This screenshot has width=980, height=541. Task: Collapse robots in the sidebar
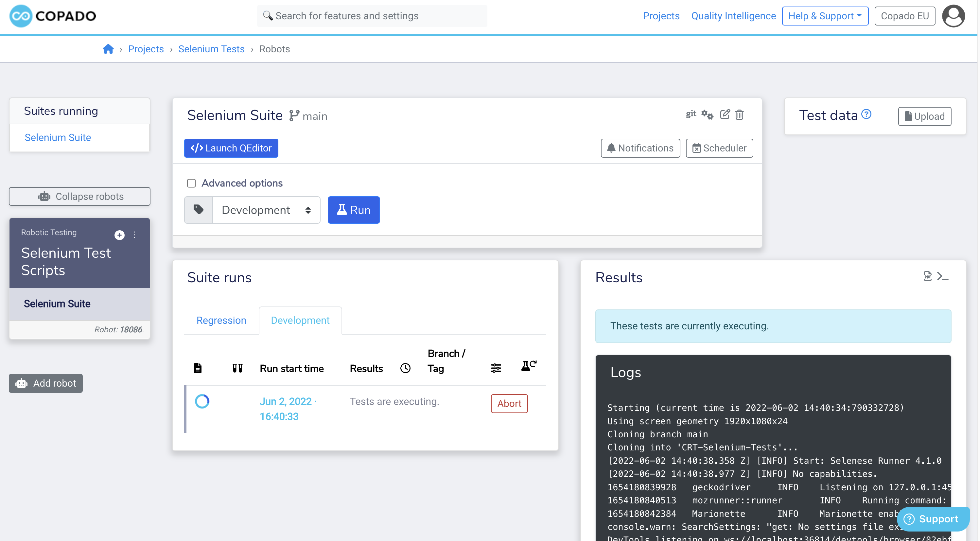click(x=79, y=196)
